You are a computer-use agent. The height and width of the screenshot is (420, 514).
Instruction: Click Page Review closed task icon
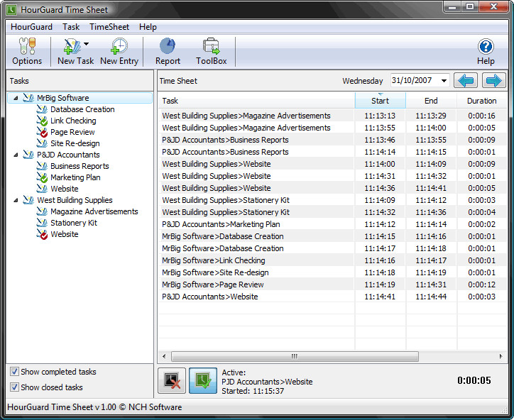point(42,132)
